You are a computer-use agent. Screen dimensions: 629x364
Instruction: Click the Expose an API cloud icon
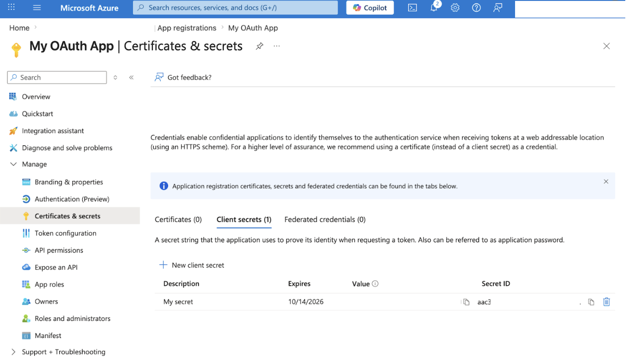tap(26, 267)
